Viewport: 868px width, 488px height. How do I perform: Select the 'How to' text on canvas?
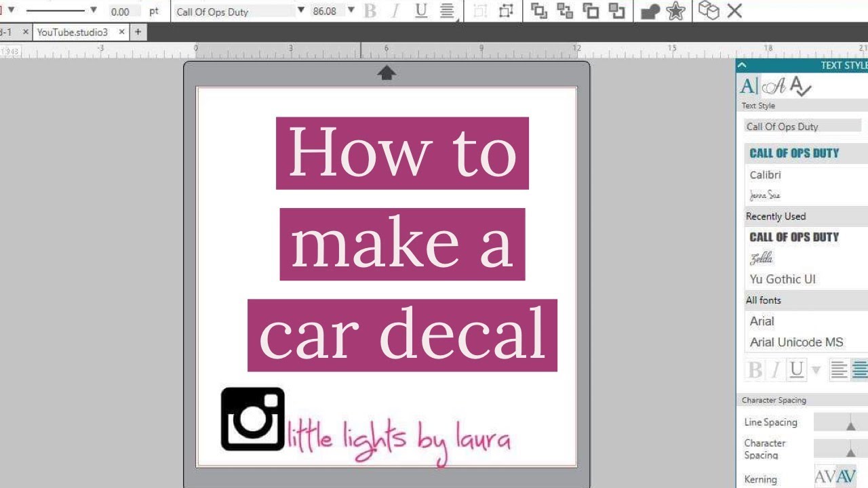(x=402, y=153)
